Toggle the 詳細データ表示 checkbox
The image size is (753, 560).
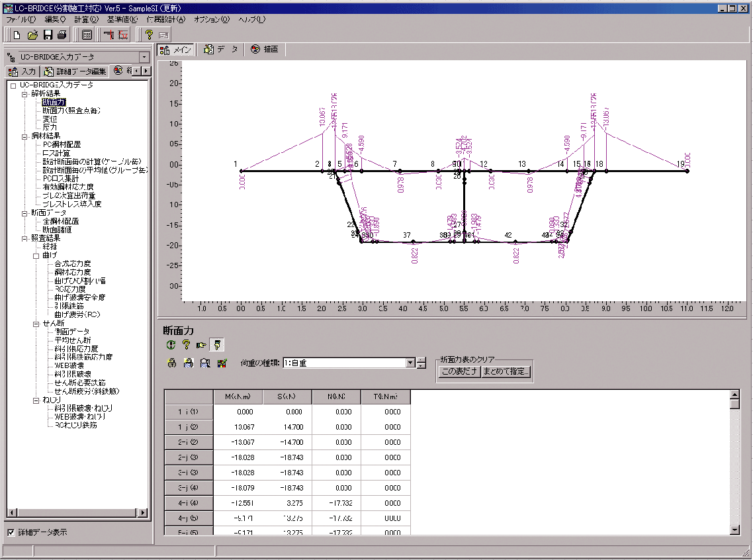coord(11,532)
